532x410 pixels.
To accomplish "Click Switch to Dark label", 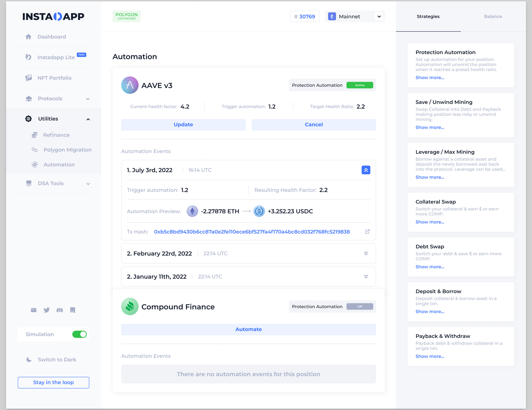I will pos(57,359).
